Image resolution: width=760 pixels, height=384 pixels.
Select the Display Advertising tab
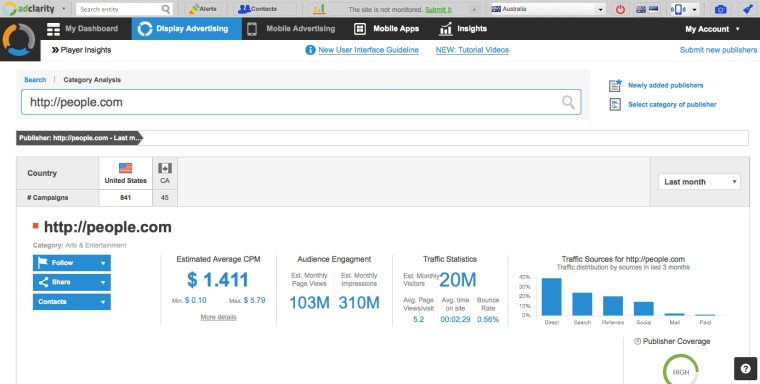(x=187, y=29)
